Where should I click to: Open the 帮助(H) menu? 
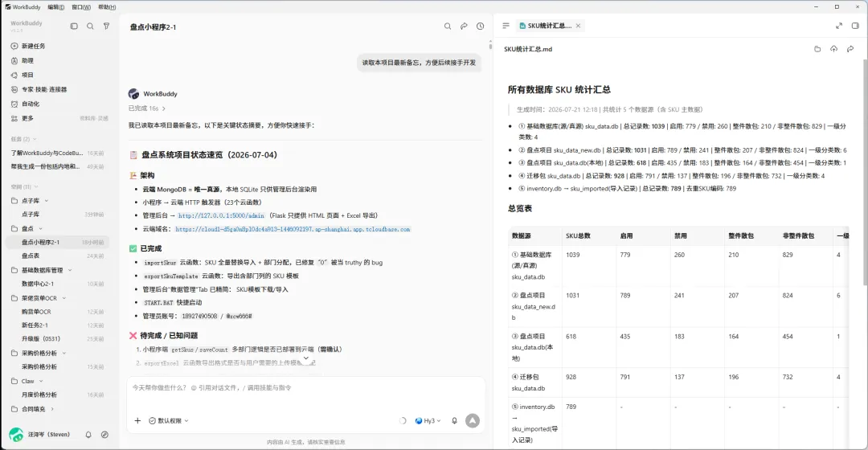pyautogui.click(x=107, y=7)
